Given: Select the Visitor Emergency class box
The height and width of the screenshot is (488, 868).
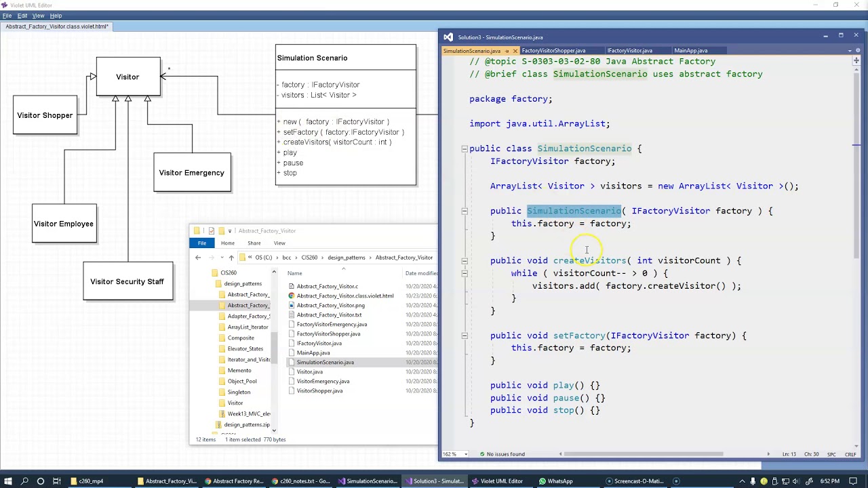Looking at the screenshot, I should [x=192, y=172].
